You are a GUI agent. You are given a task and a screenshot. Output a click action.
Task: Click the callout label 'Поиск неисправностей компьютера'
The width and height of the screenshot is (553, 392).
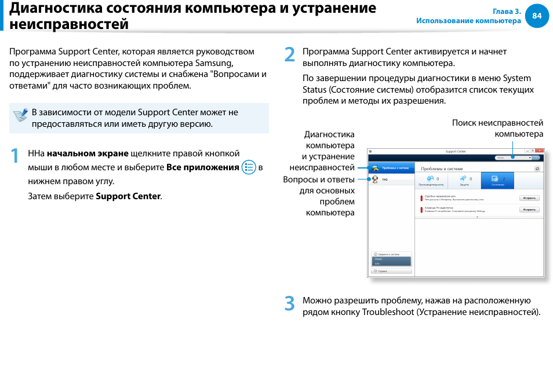click(x=497, y=128)
